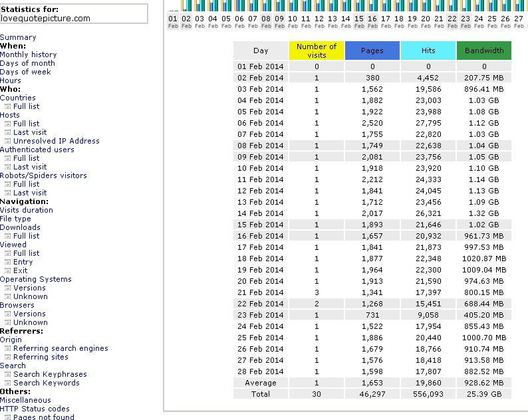528x420 pixels.
Task: Open Countries Full list link
Action: (26, 106)
